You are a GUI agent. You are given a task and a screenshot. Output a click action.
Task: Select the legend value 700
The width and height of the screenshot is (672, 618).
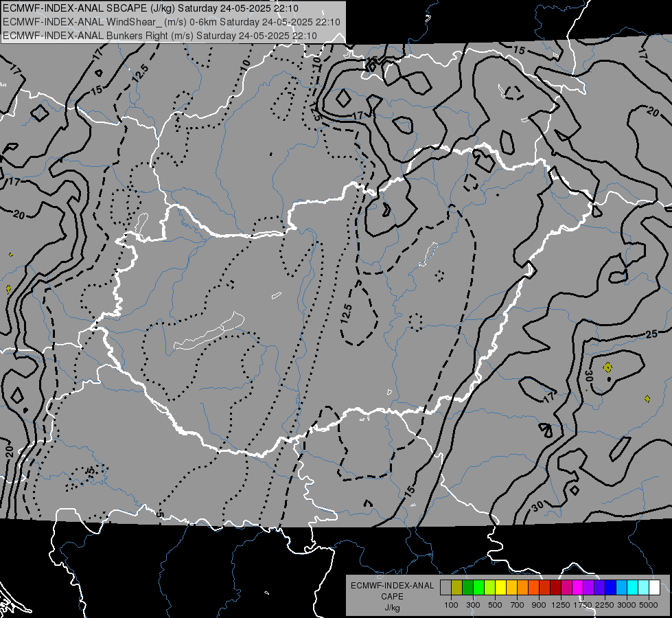(518, 605)
